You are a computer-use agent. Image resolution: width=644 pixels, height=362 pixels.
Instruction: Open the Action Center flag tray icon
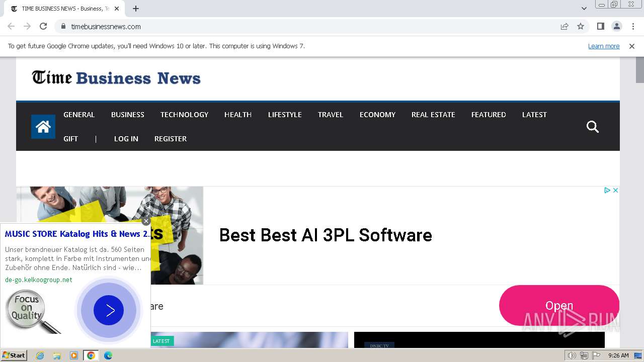pos(596,355)
